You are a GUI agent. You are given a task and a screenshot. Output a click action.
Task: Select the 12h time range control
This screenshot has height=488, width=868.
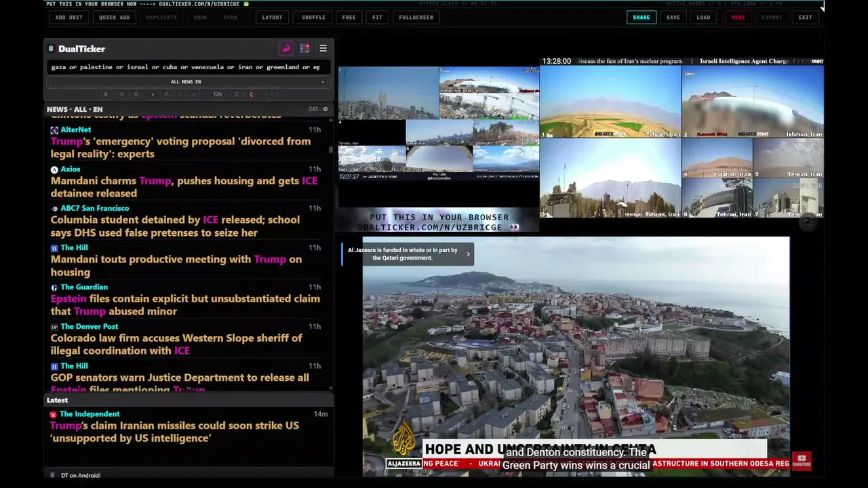tap(217, 94)
